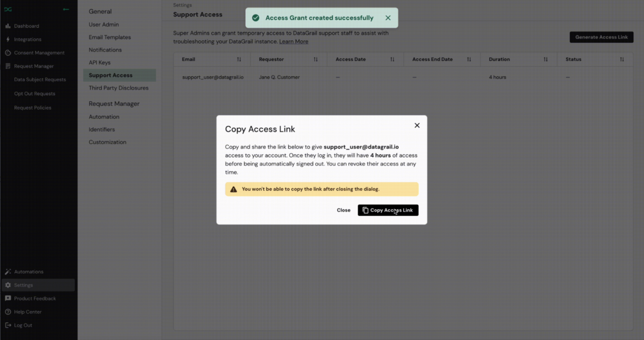This screenshot has height=340, width=644.
Task: Click the Automations icon in the sidebar
Action: [x=8, y=272]
